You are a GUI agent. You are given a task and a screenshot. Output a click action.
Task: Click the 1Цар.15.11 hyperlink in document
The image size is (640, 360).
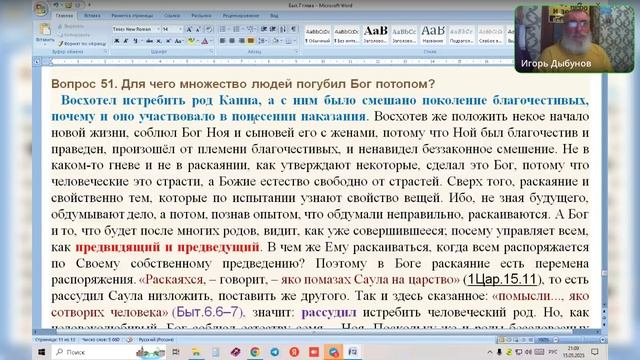tap(501, 280)
